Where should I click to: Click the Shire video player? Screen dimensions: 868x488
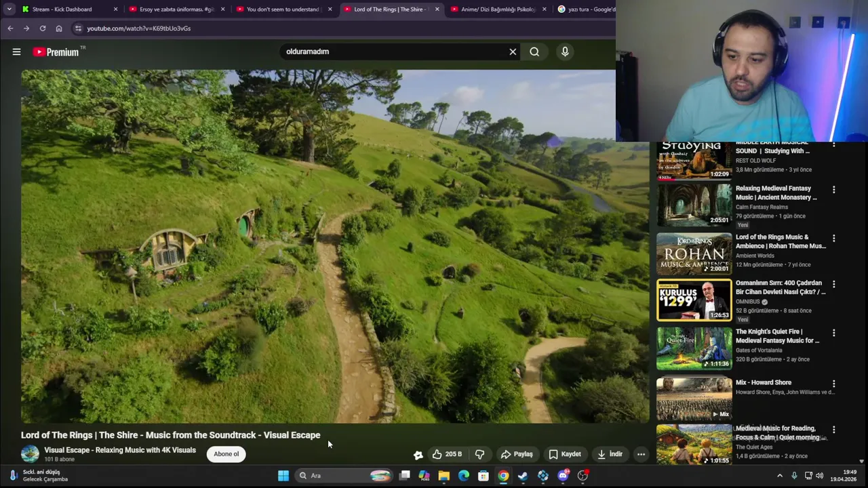pos(335,246)
